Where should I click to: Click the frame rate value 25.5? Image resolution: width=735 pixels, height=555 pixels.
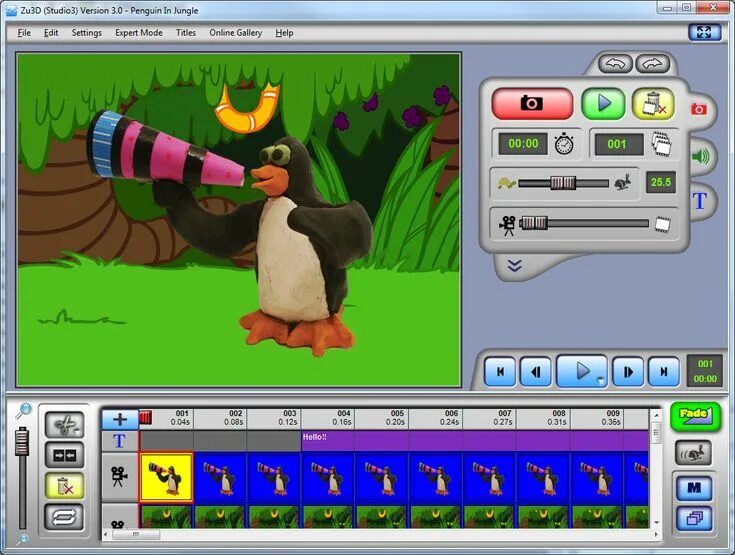click(x=660, y=182)
